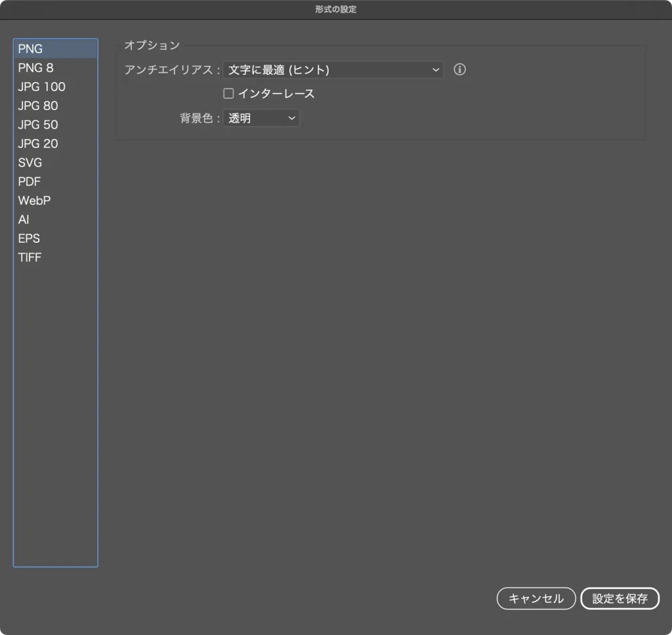Click the info icon beside anti-alias dropdown
The width and height of the screenshot is (672, 635).
point(459,70)
